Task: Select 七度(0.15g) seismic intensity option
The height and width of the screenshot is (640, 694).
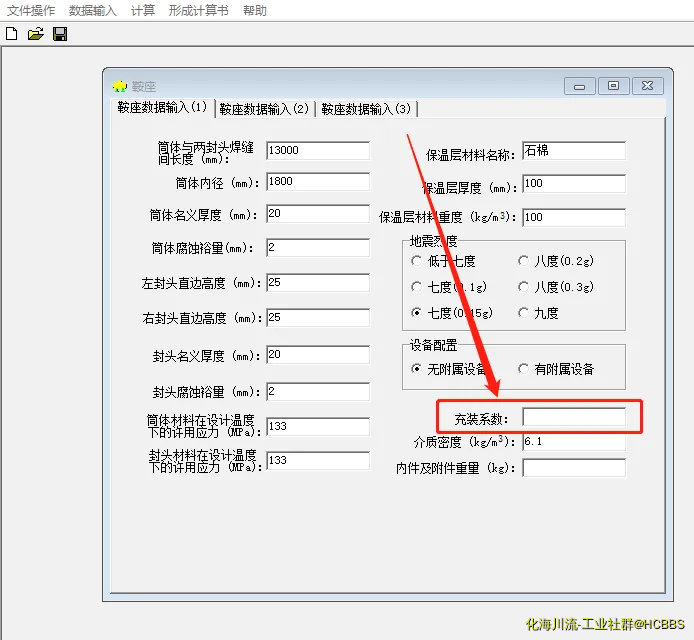Action: tap(451, 313)
